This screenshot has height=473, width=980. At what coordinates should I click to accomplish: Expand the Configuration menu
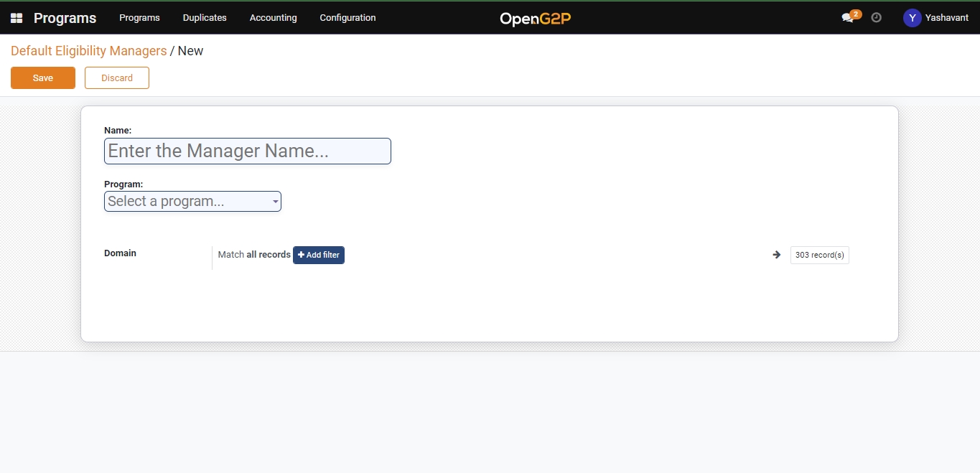(x=347, y=18)
